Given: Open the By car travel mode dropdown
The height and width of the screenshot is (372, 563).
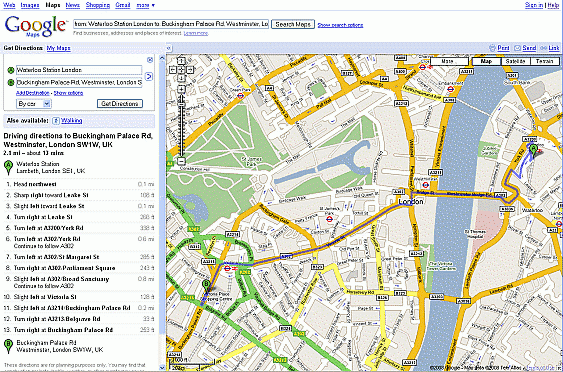Looking at the screenshot, I should pyautogui.click(x=34, y=104).
